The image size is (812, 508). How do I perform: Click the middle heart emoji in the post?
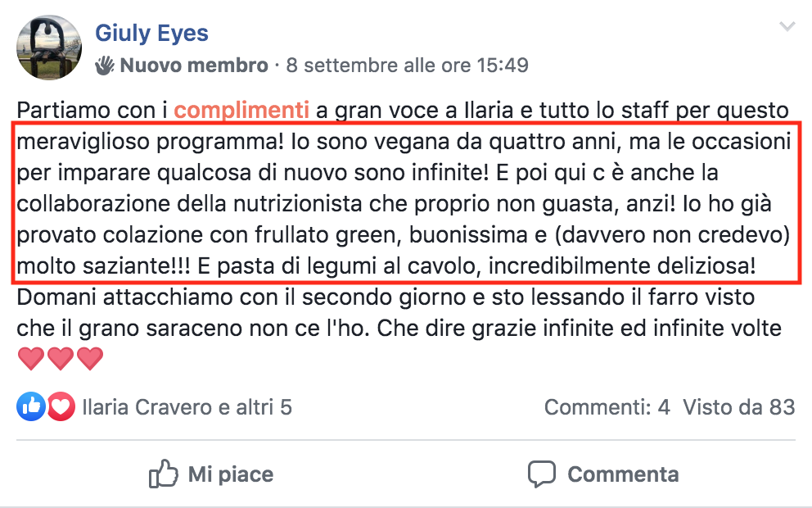(60, 358)
